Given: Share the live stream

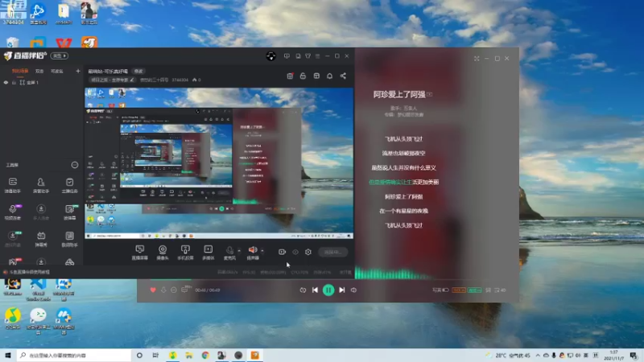Looking at the screenshot, I should point(343,76).
